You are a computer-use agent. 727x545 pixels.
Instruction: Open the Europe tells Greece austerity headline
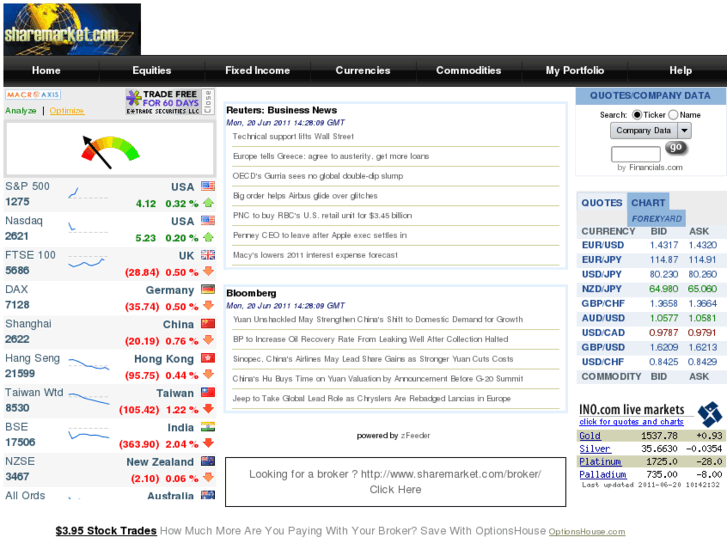(x=331, y=156)
